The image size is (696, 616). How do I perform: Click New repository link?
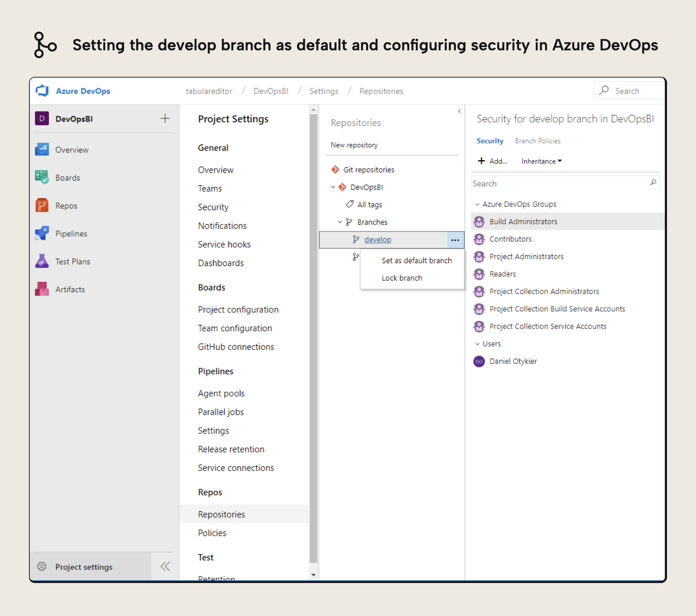point(354,145)
